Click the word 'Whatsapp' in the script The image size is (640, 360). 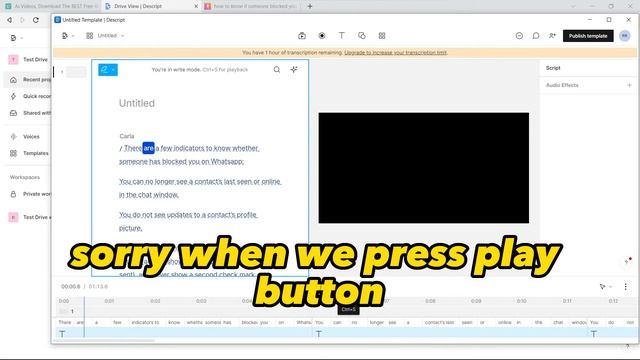tap(227, 162)
